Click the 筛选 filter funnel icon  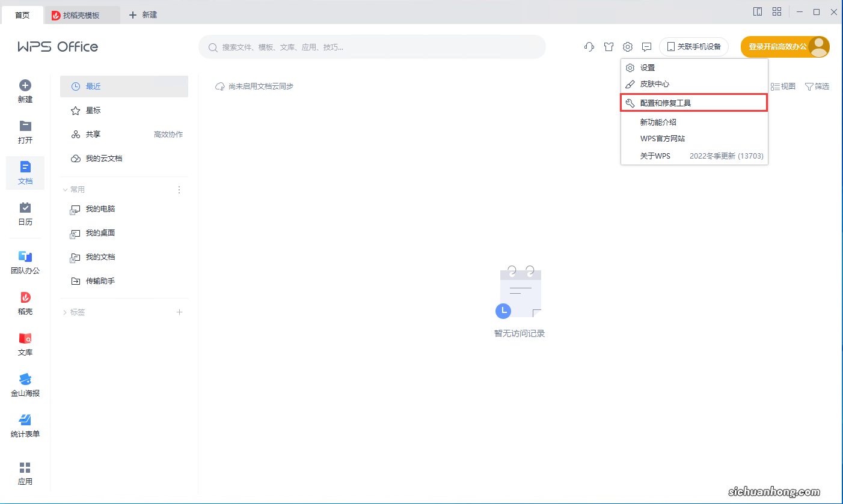(x=809, y=87)
